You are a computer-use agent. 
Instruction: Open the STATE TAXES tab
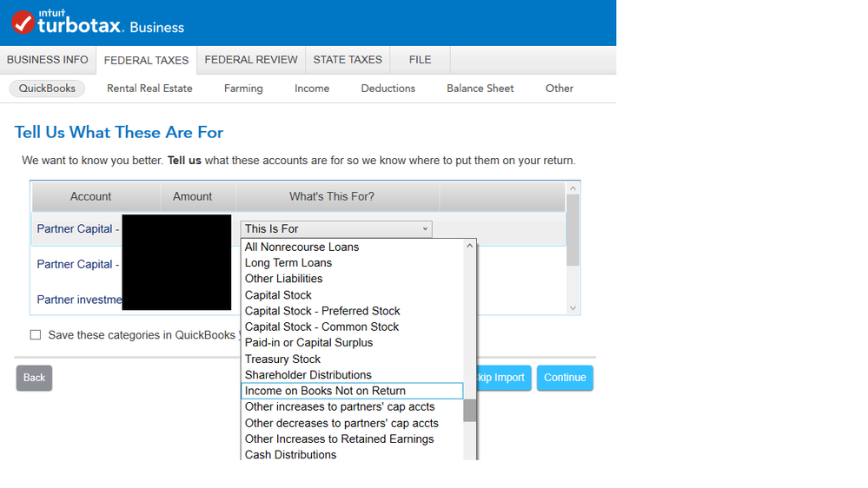(x=348, y=60)
